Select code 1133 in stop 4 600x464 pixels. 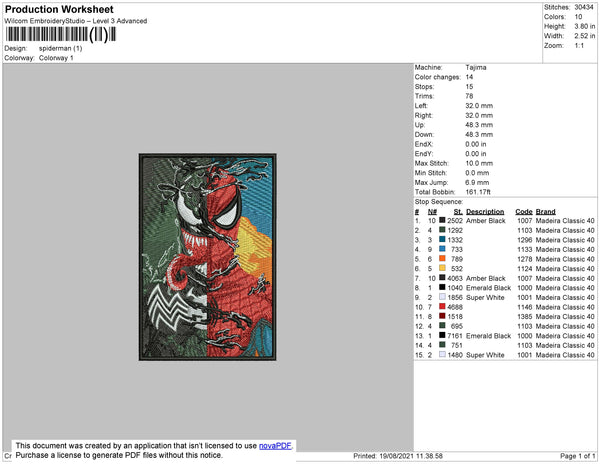525,249
